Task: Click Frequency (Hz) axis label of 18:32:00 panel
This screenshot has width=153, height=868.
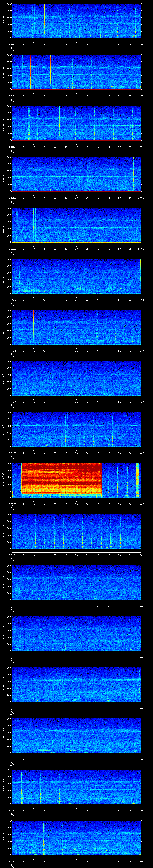Action: click(x=3, y=838)
